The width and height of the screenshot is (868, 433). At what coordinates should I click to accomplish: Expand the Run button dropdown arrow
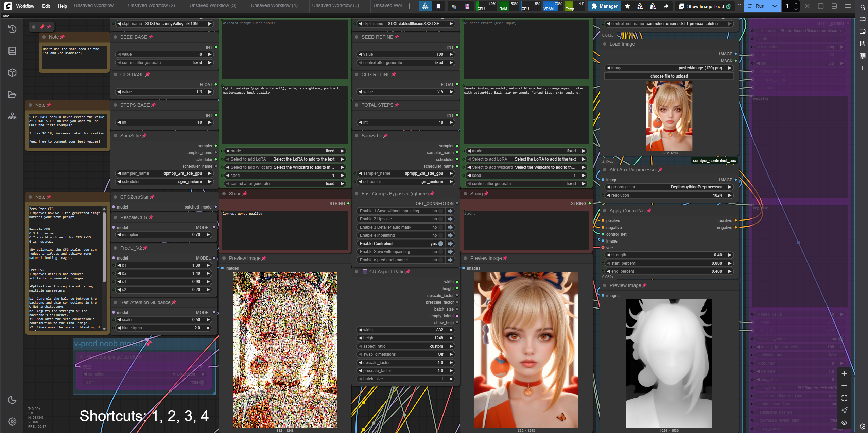click(x=775, y=6)
